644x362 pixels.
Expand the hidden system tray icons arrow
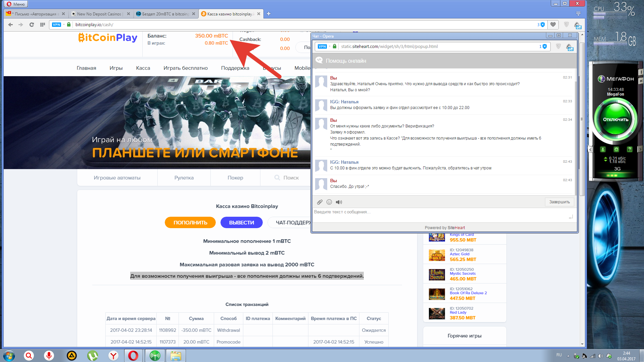(568, 356)
